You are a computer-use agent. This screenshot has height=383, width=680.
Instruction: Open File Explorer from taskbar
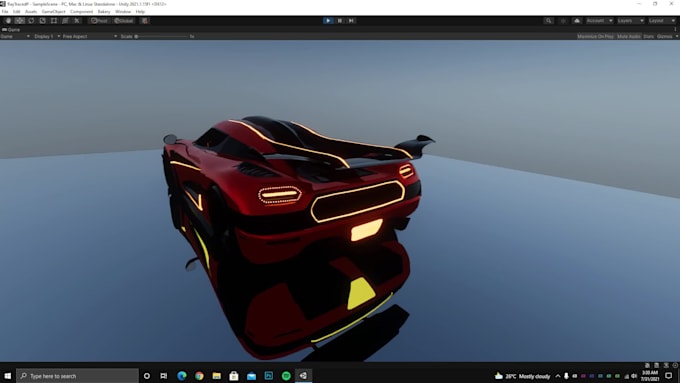tap(216, 376)
